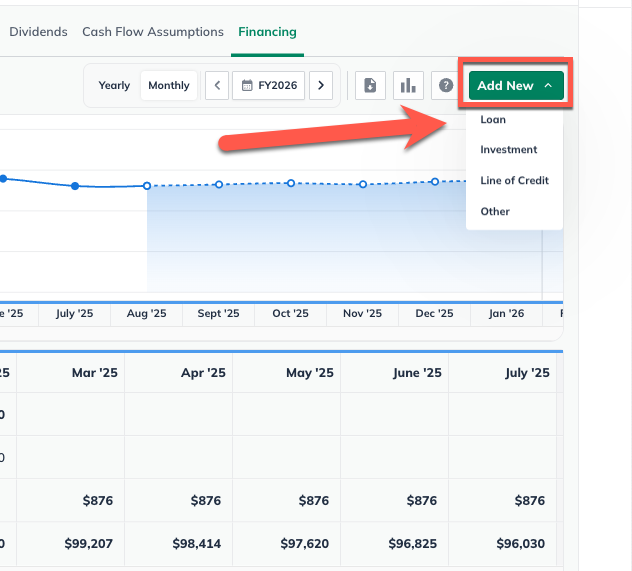
Task: Click the July '25 table column header
Action: [503, 373]
